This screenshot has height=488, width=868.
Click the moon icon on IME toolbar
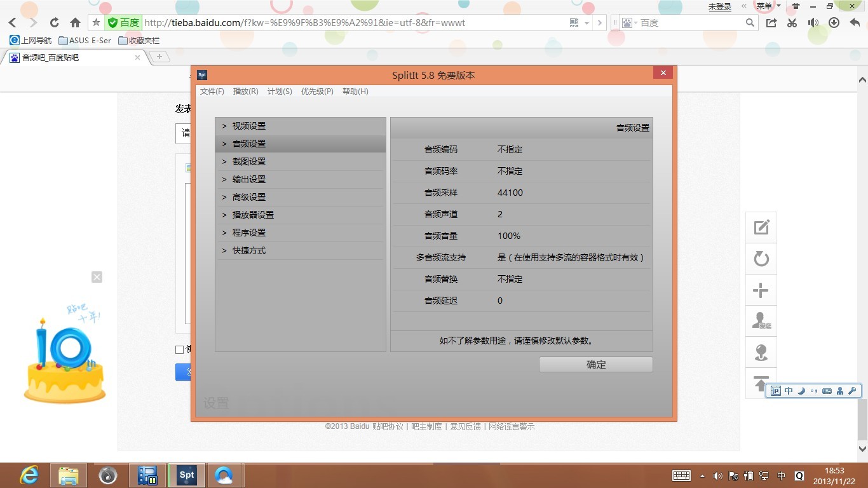pos(801,391)
